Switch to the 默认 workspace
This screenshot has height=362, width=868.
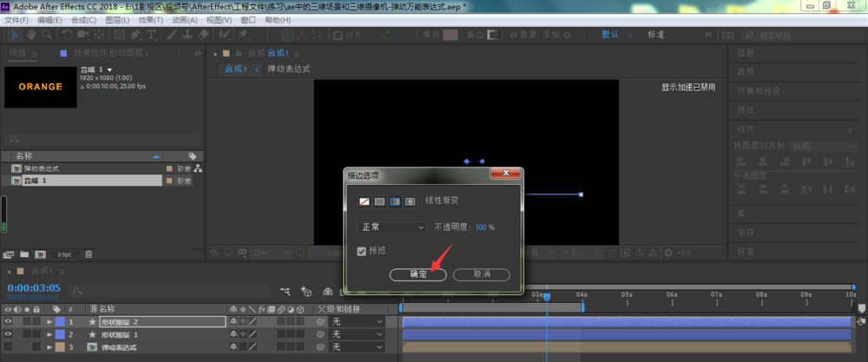(610, 35)
